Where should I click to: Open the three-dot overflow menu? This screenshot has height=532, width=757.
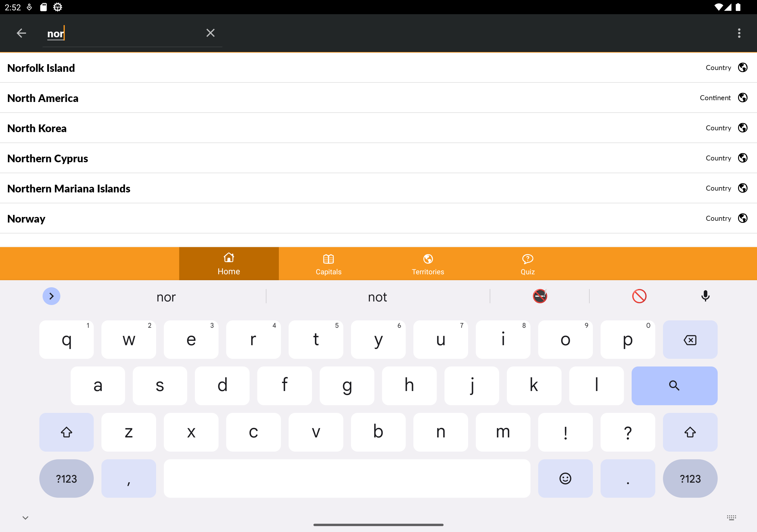[739, 33]
